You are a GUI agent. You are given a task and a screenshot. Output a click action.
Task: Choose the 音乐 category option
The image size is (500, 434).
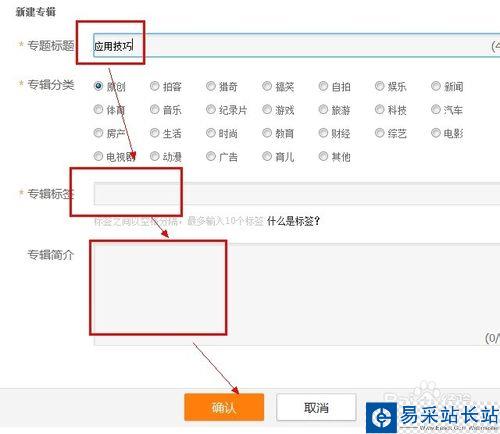[155, 109]
